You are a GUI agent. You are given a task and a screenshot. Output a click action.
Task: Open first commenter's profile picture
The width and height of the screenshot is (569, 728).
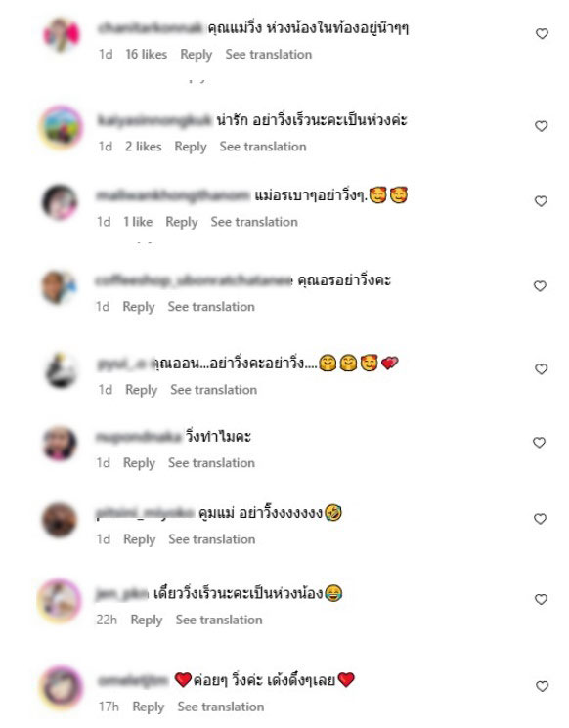[x=62, y=35]
